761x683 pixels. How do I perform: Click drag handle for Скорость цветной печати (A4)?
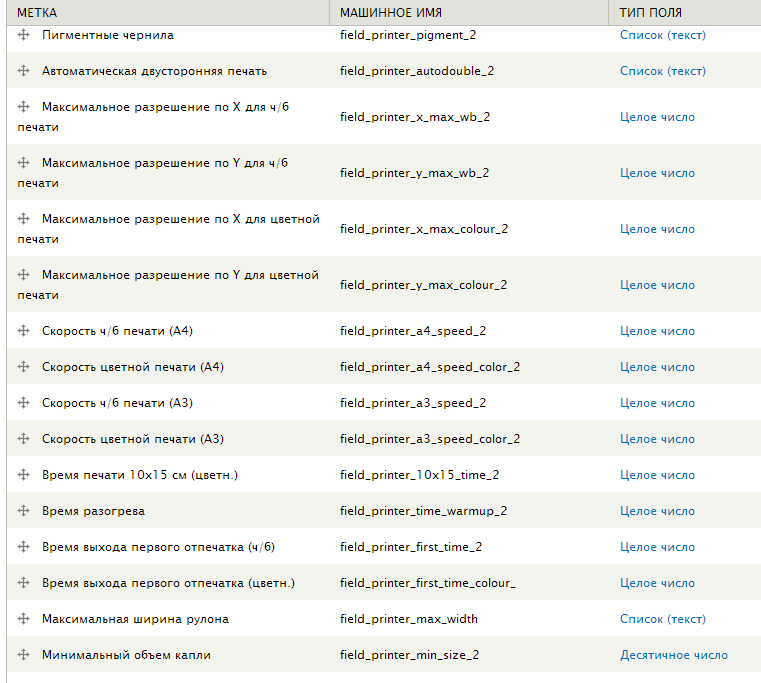pos(24,367)
